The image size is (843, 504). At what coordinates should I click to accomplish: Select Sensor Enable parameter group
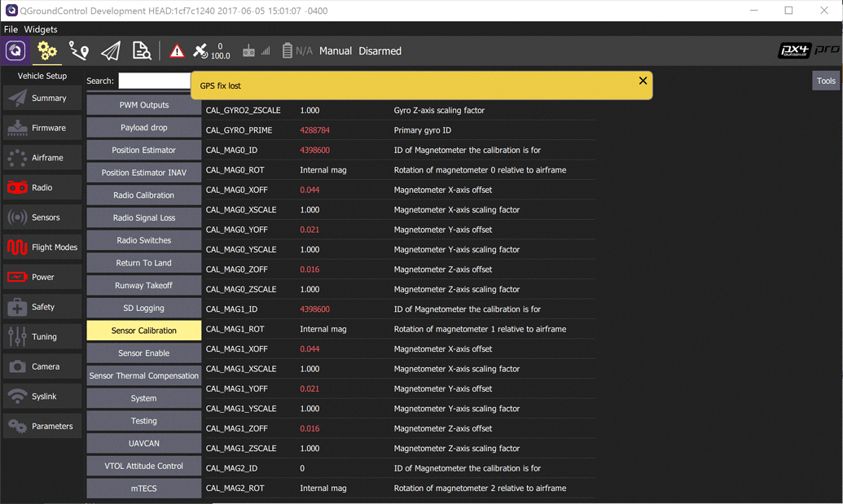144,353
